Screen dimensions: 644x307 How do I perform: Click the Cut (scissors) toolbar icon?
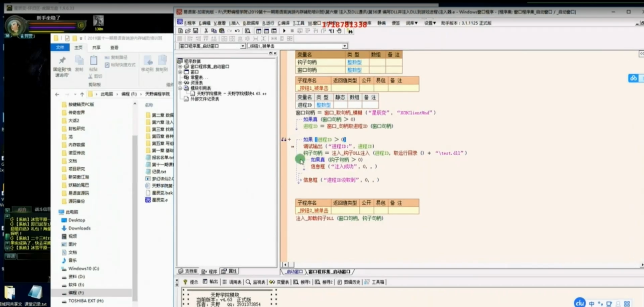(206, 31)
